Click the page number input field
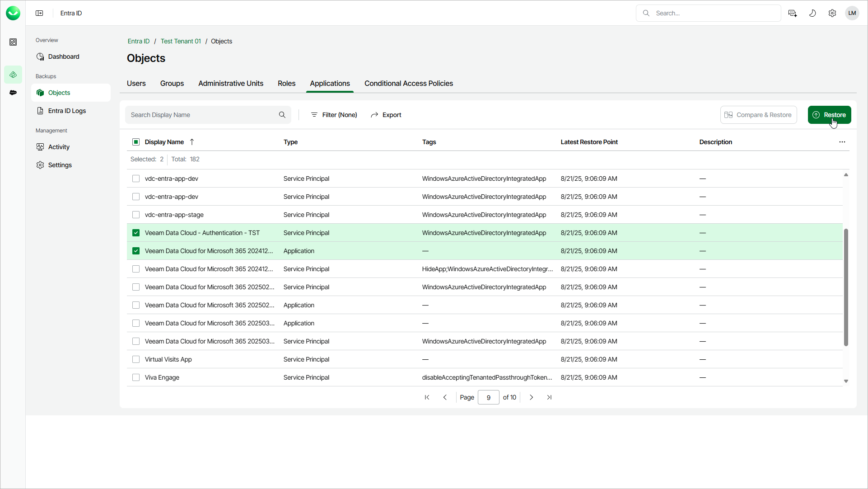Image resolution: width=868 pixels, height=489 pixels. (x=488, y=397)
